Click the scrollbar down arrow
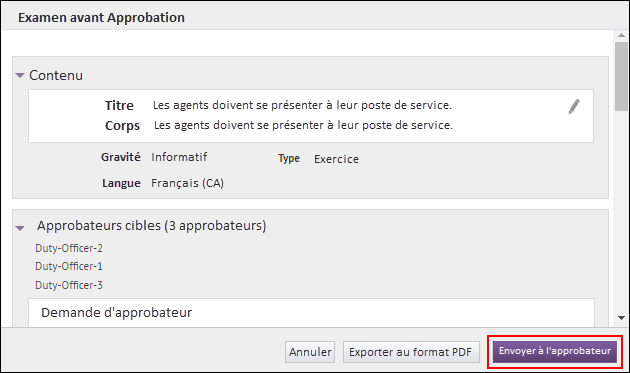This screenshot has height=373, width=630. (x=622, y=318)
